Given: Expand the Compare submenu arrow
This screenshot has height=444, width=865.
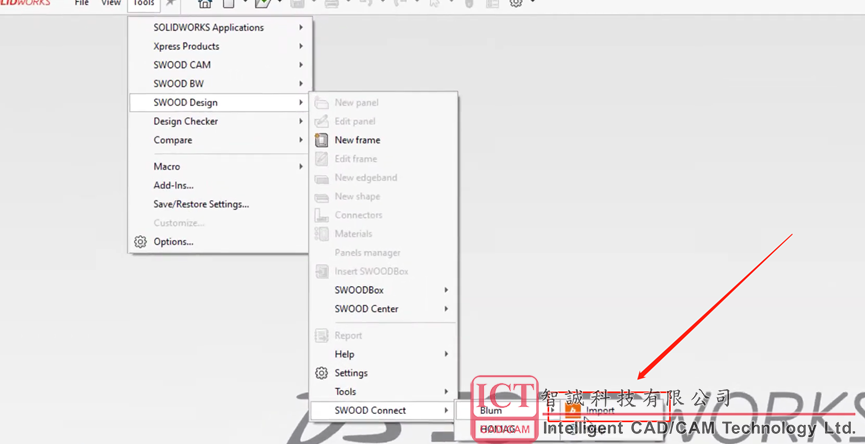Looking at the screenshot, I should tap(301, 140).
